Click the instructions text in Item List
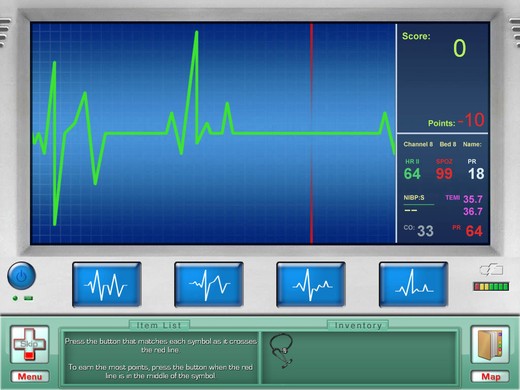Image resolution: width=520 pixels, height=390 pixels. point(160,358)
